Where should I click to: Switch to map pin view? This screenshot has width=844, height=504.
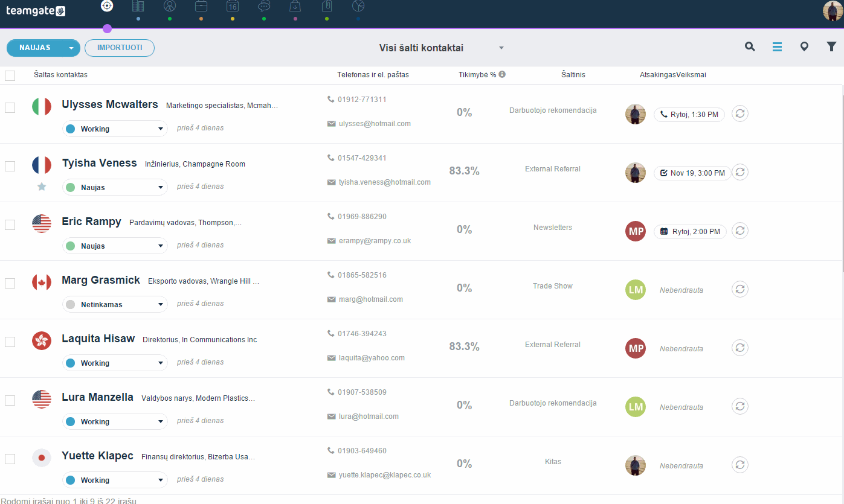point(804,46)
